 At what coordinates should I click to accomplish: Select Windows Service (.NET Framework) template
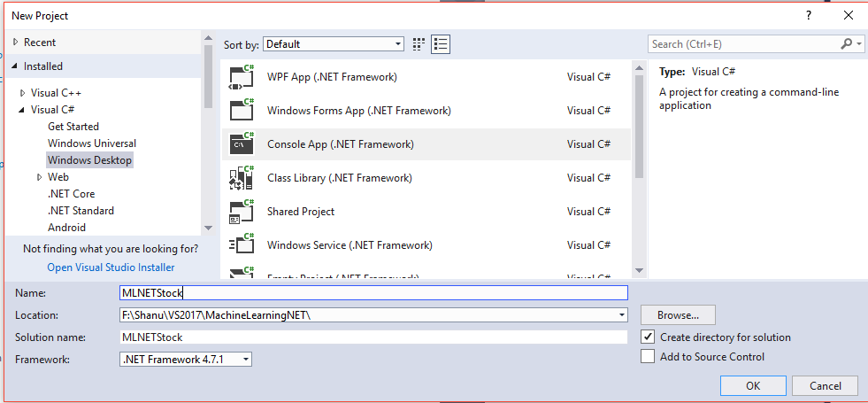point(426,245)
